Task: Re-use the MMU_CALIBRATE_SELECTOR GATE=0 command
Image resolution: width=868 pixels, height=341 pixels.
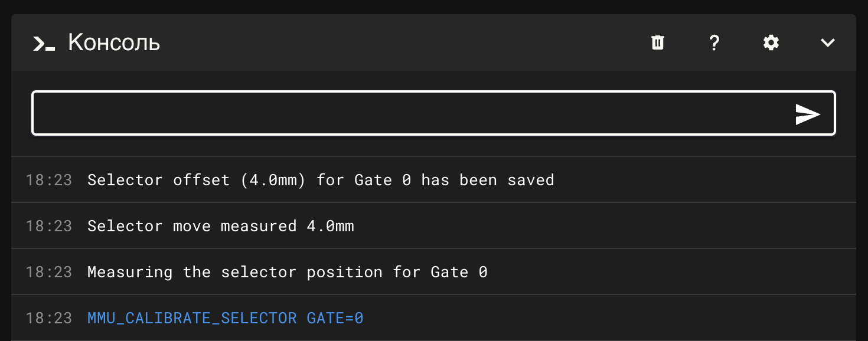Action: (226, 319)
